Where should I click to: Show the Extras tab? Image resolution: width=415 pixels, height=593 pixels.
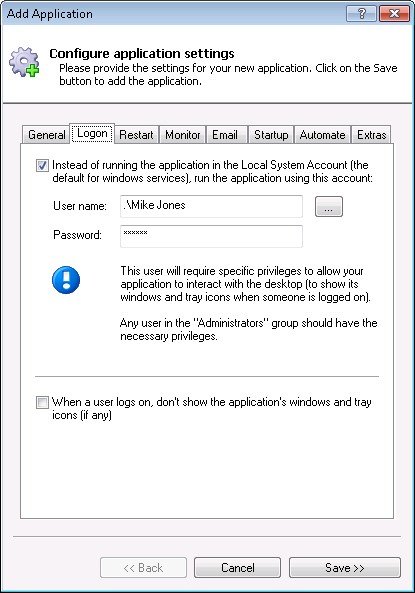click(x=371, y=135)
